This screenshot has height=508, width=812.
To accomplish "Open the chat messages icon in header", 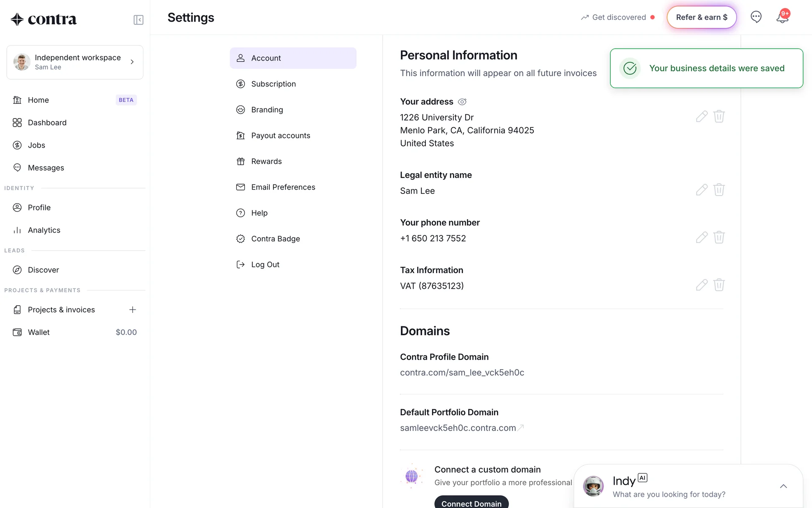I will (x=756, y=17).
